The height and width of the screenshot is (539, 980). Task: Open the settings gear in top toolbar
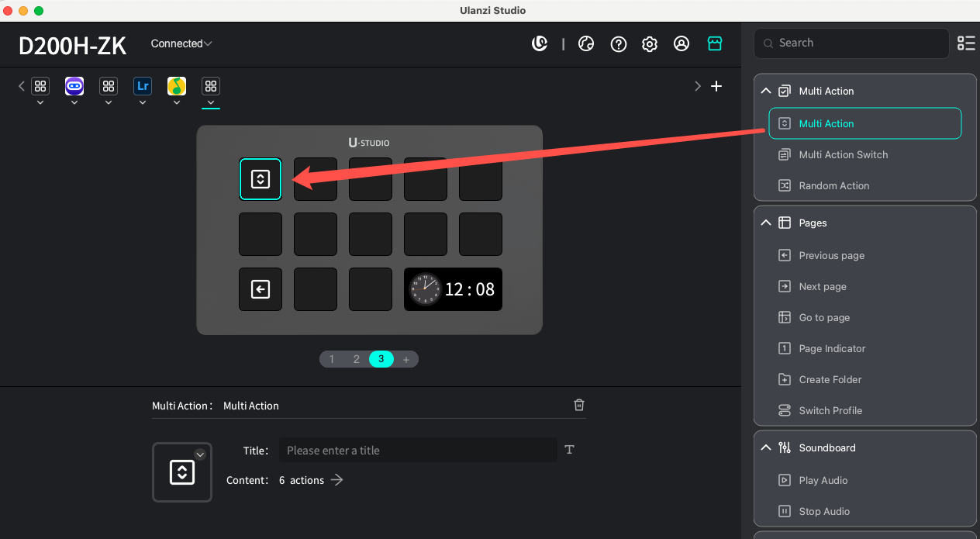pos(650,44)
